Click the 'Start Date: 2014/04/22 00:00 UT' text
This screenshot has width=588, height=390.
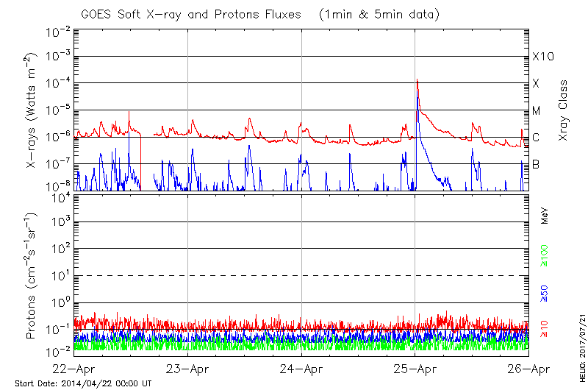point(83,383)
